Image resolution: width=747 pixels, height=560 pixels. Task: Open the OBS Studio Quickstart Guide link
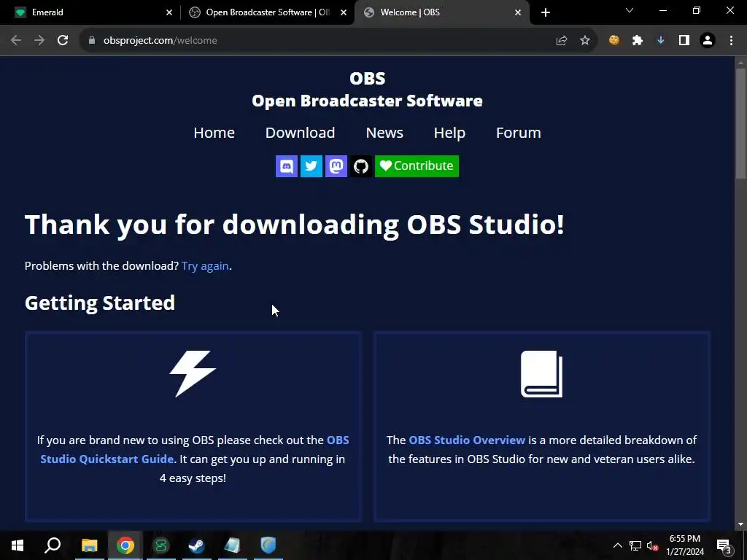tap(194, 449)
